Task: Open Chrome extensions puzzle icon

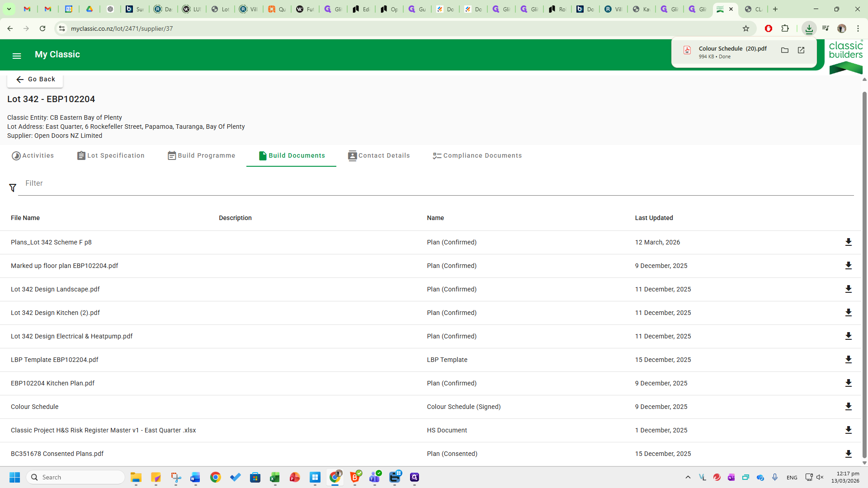Action: pos(785,28)
